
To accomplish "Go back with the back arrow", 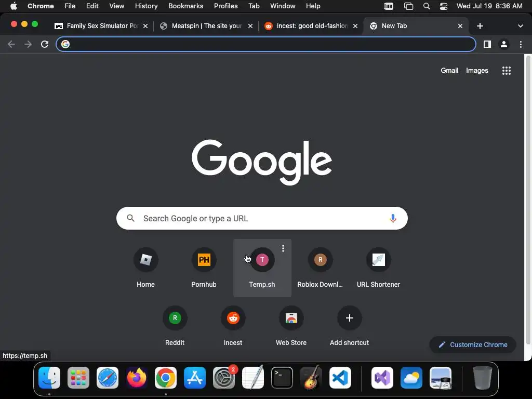I will 11,44.
